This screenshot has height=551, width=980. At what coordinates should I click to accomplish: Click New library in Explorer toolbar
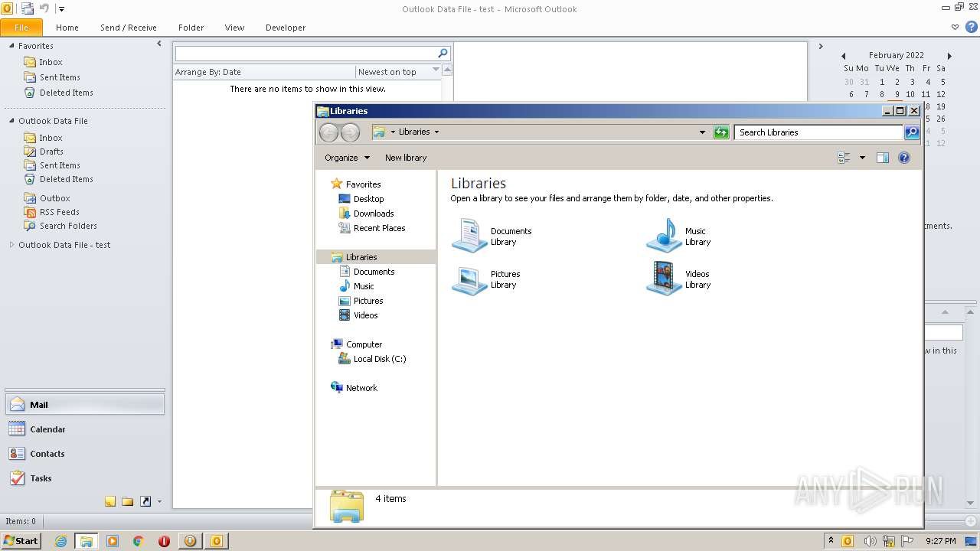(406, 158)
